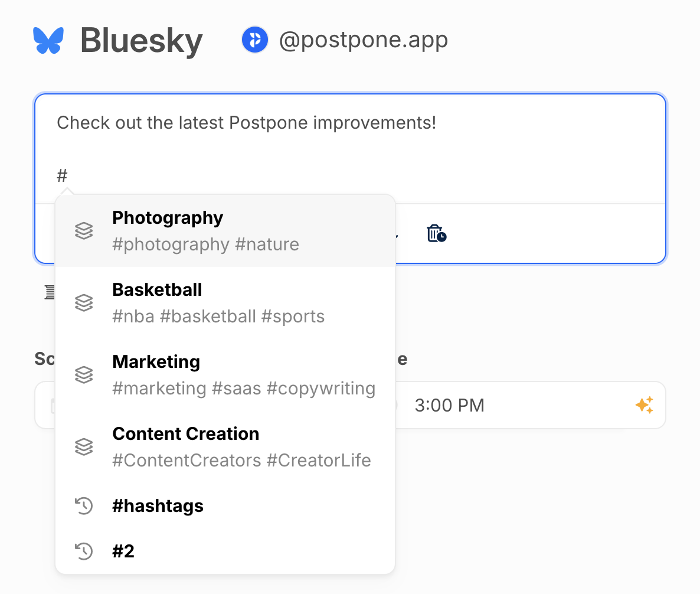Click the stack icon beside Basketball
Screen dimensions: 700x594
(84, 303)
